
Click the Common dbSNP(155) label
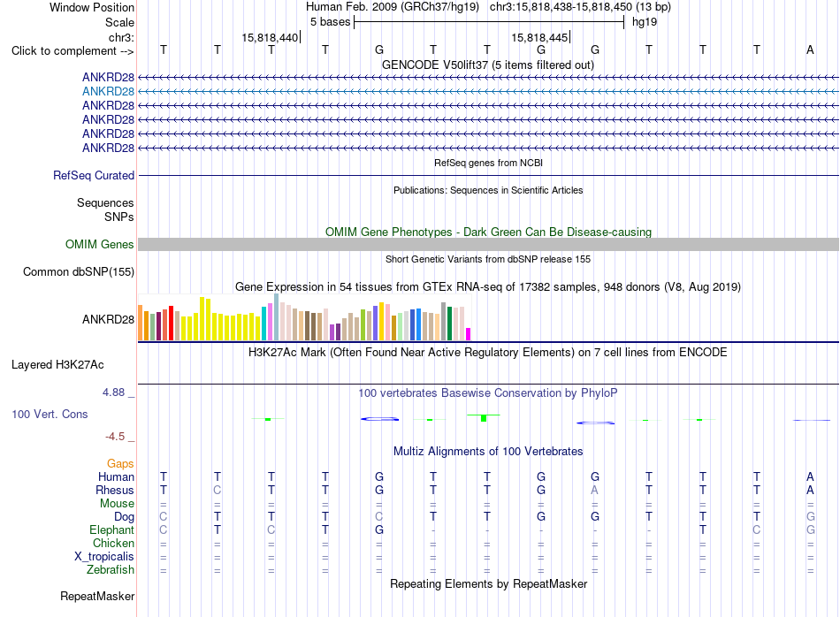[79, 271]
